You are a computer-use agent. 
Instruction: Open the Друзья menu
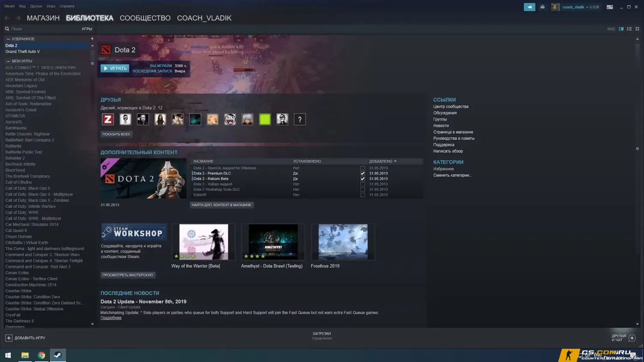point(36,6)
